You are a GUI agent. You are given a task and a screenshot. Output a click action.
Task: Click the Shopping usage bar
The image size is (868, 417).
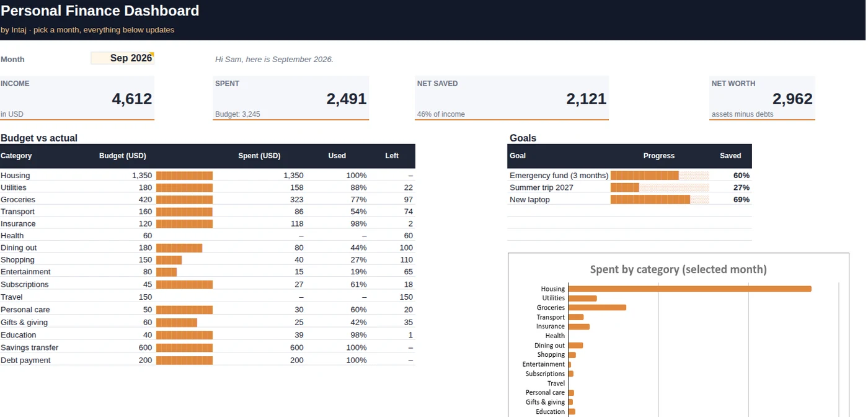tap(169, 260)
